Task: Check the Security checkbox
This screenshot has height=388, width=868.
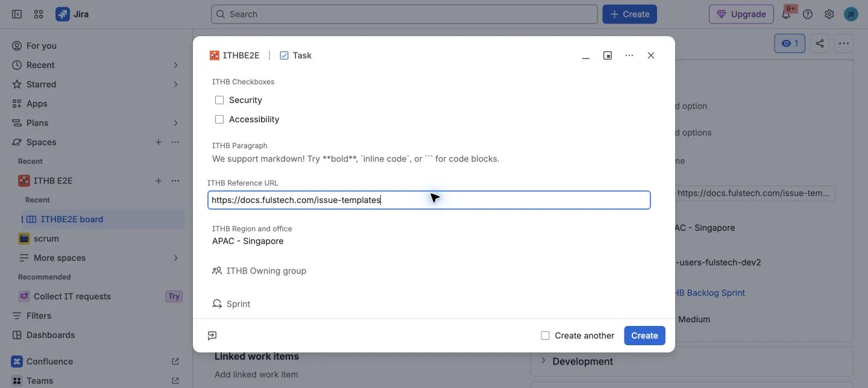Action: tap(219, 100)
